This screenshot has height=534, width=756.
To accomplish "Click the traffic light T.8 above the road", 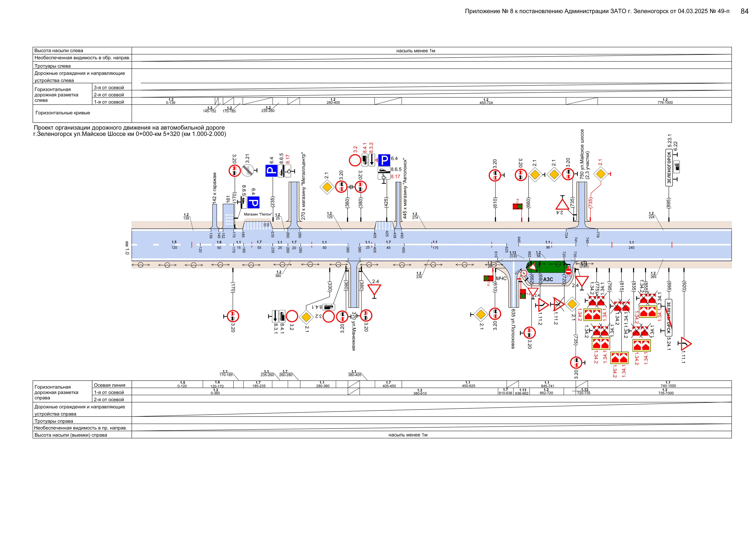I will tap(518, 207).
